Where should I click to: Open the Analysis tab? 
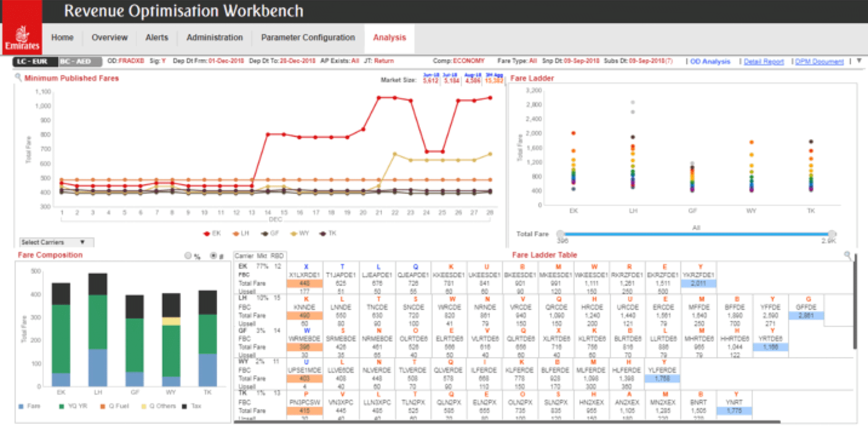coord(390,37)
